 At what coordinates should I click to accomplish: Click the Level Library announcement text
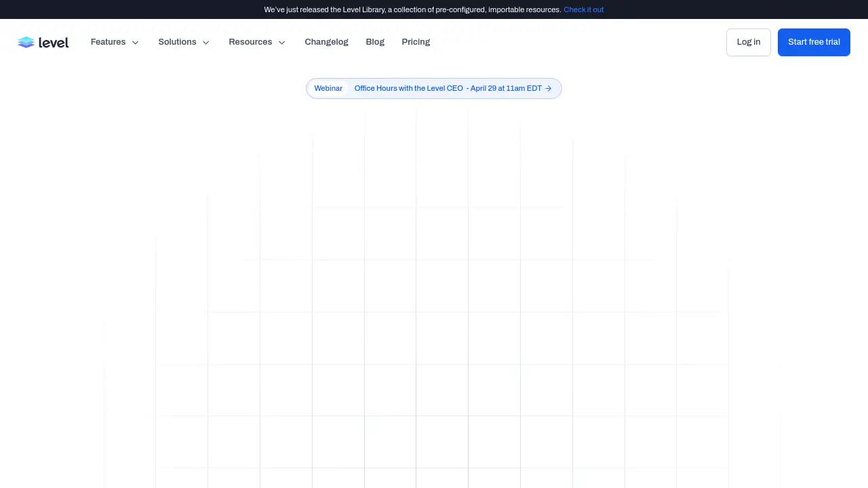click(412, 9)
